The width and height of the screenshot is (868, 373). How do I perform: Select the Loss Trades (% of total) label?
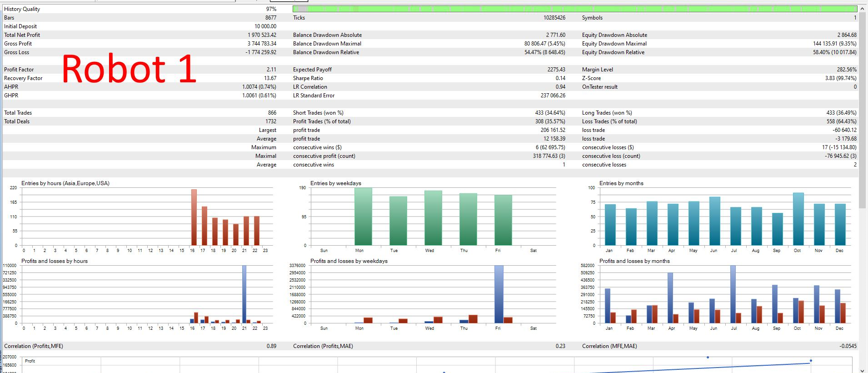(x=609, y=121)
